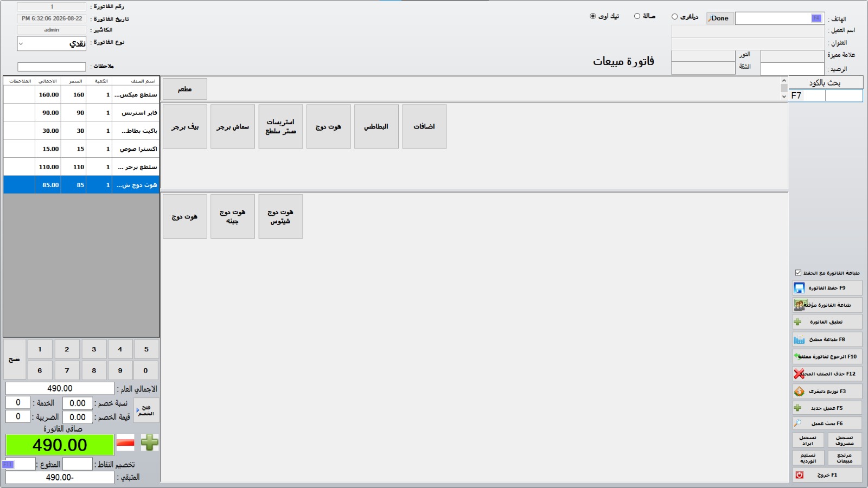Image resolution: width=868 pixels, height=488 pixels.
Task: Click the green plus icon beside net total
Action: point(150,442)
